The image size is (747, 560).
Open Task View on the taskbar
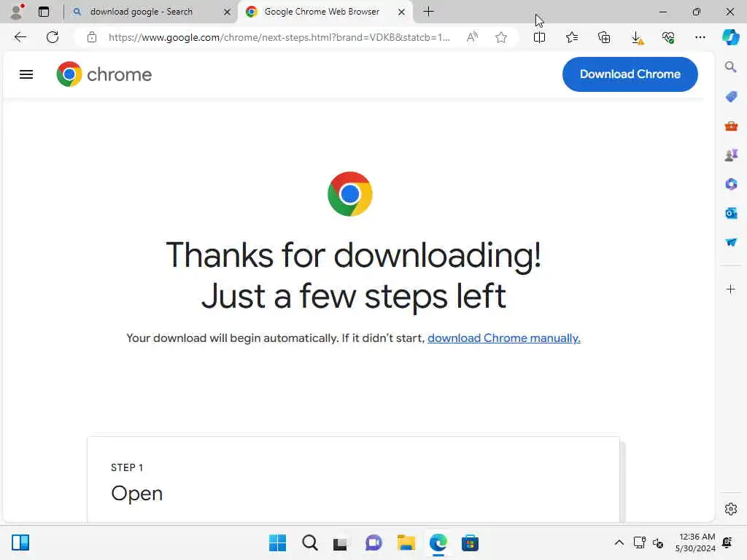point(341,542)
